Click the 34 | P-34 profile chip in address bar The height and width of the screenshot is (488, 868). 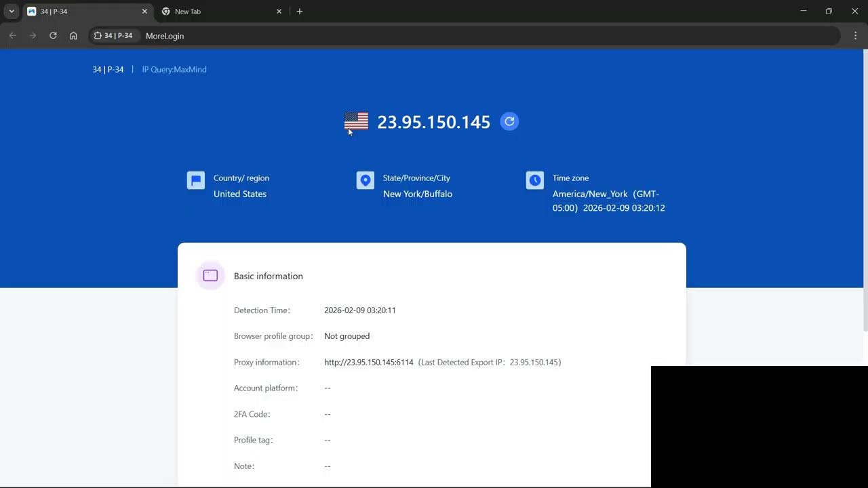pyautogui.click(x=113, y=36)
